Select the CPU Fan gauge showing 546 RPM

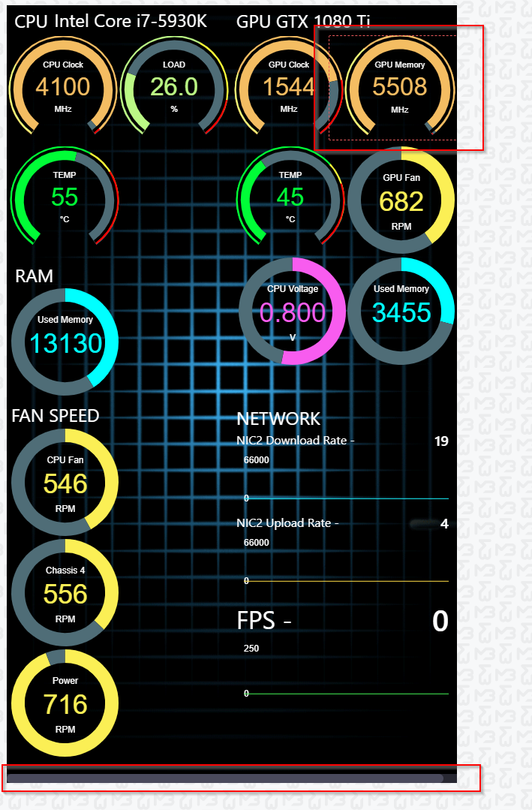65,483
